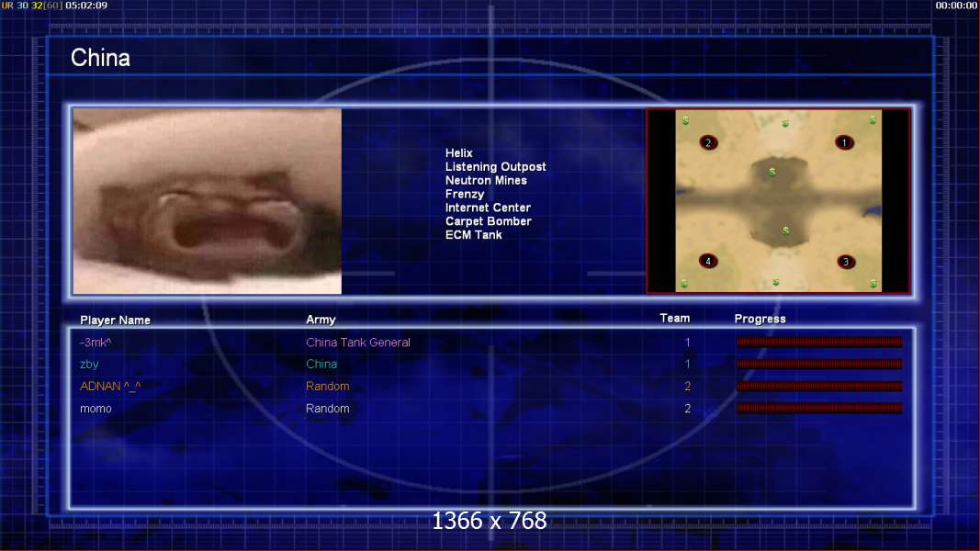The image size is (980, 551).
Task: Click the 05:02:09 clock readout
Action: pyautogui.click(x=86, y=6)
